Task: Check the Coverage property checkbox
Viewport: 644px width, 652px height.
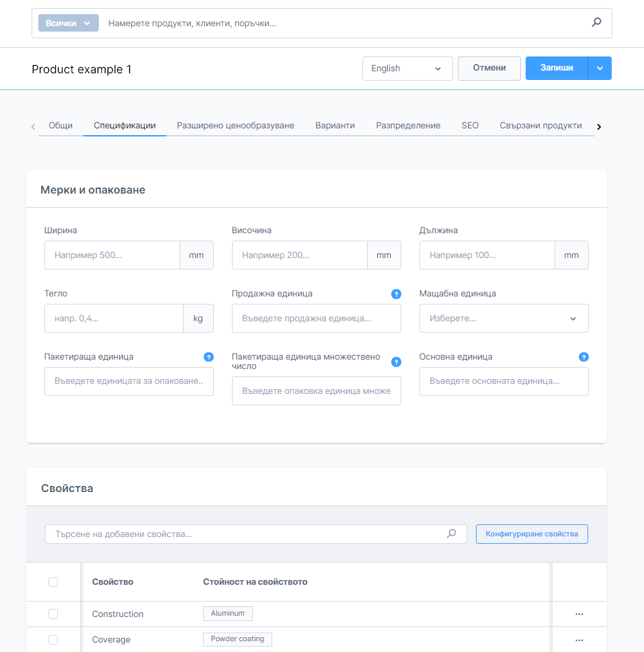Action: pyautogui.click(x=53, y=639)
